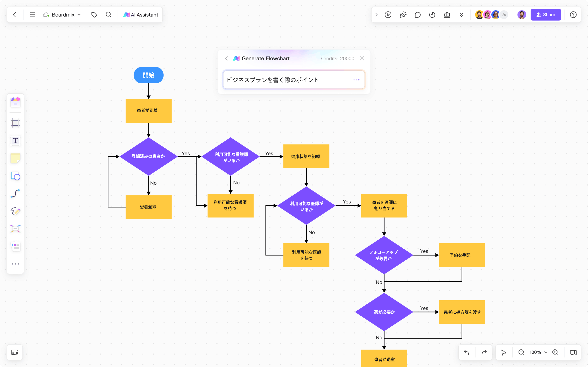Open the Mind map tool
588x367 pixels.
click(15, 229)
